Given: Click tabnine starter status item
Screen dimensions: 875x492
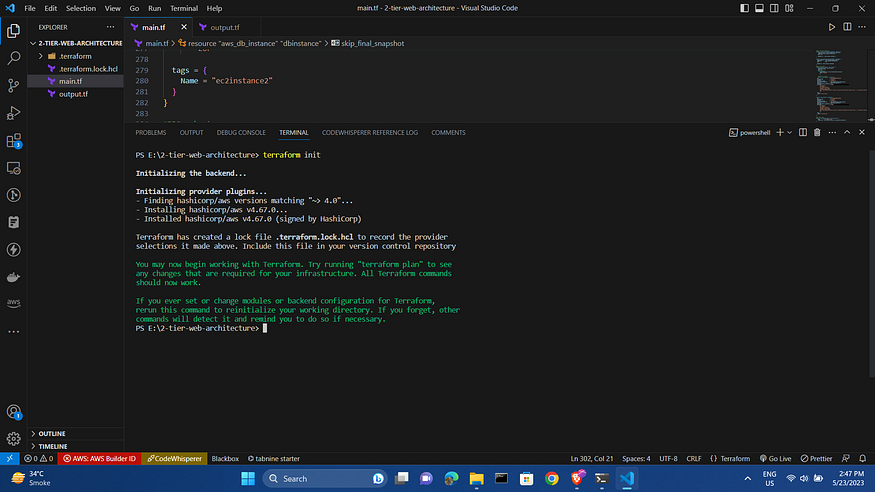Looking at the screenshot, I should 273,459.
